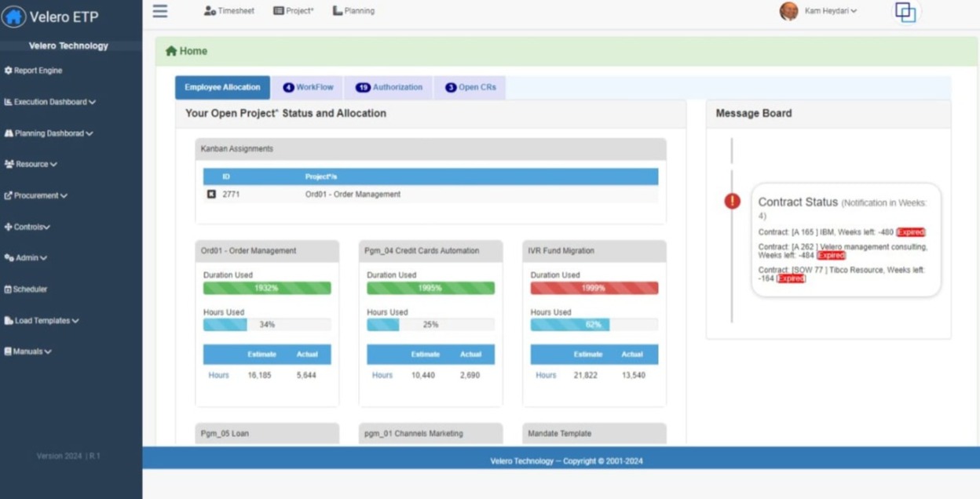Switch to the Open CRs tab
This screenshot has width=980, height=499.
coord(470,88)
